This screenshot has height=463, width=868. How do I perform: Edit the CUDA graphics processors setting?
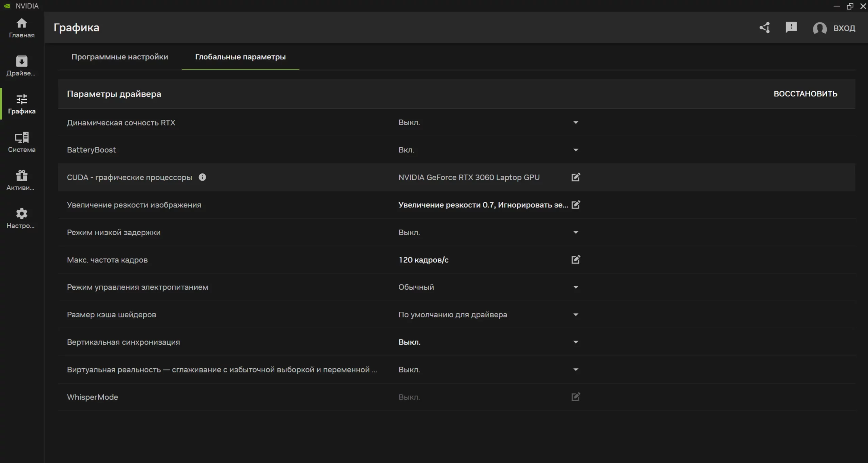(x=575, y=177)
